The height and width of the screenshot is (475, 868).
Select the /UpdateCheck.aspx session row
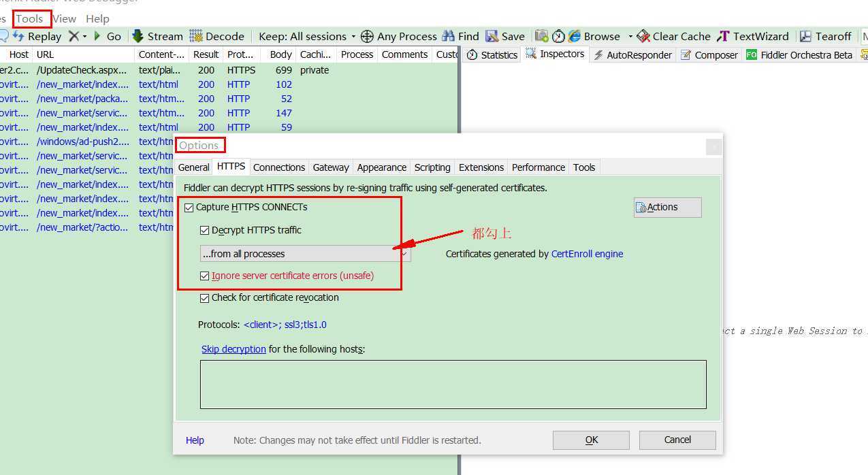tap(229, 70)
